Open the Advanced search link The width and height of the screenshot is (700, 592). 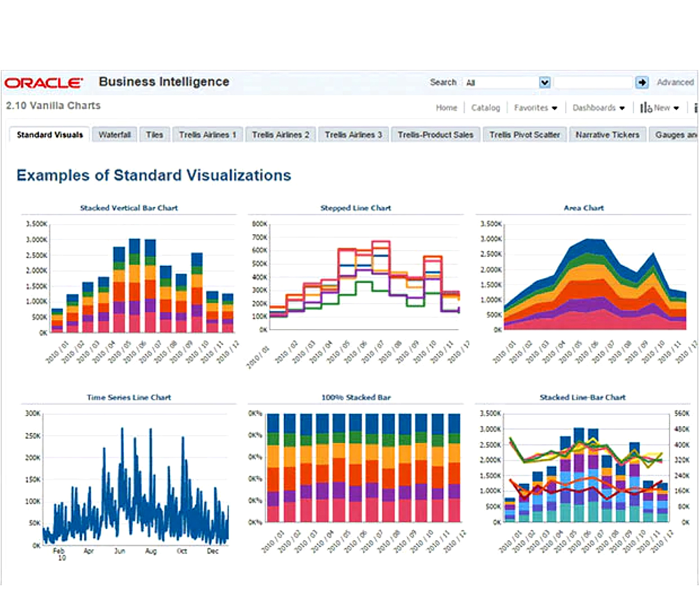pos(675,82)
